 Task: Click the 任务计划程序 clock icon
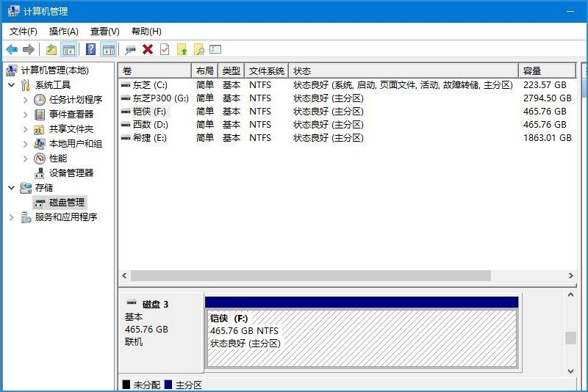(x=40, y=100)
